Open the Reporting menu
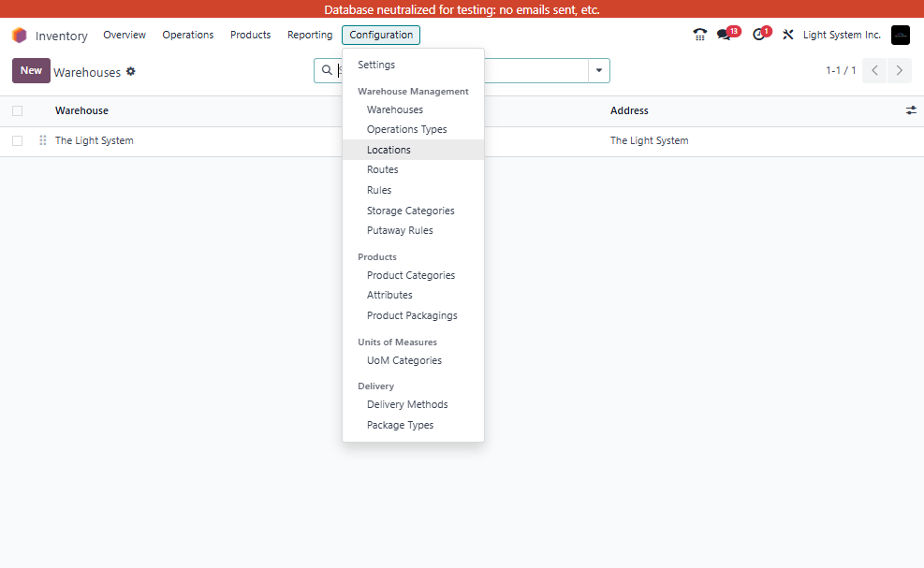Viewport: 924px width, 568px height. [x=310, y=35]
